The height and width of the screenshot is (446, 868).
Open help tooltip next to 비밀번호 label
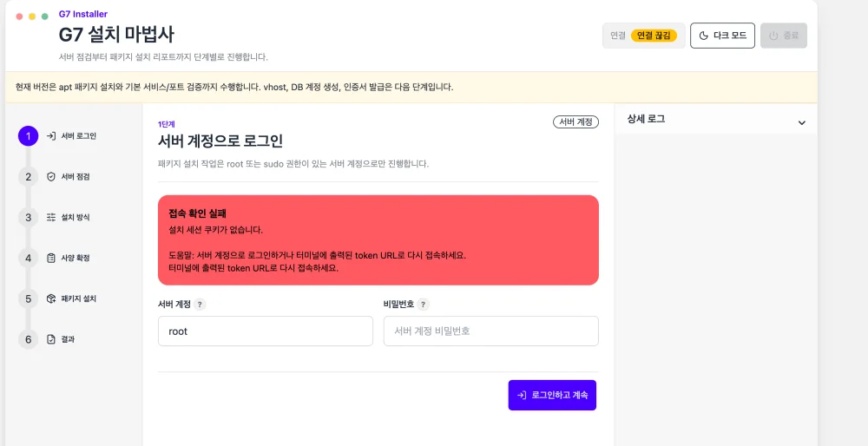423,305
